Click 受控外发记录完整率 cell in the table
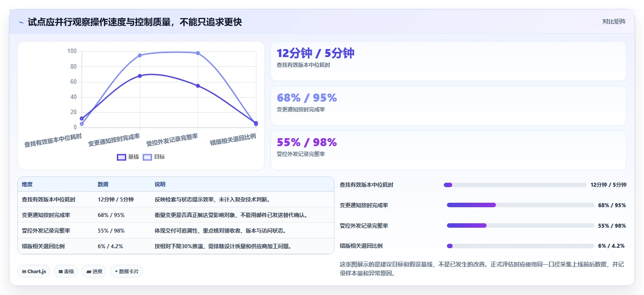 point(46,231)
